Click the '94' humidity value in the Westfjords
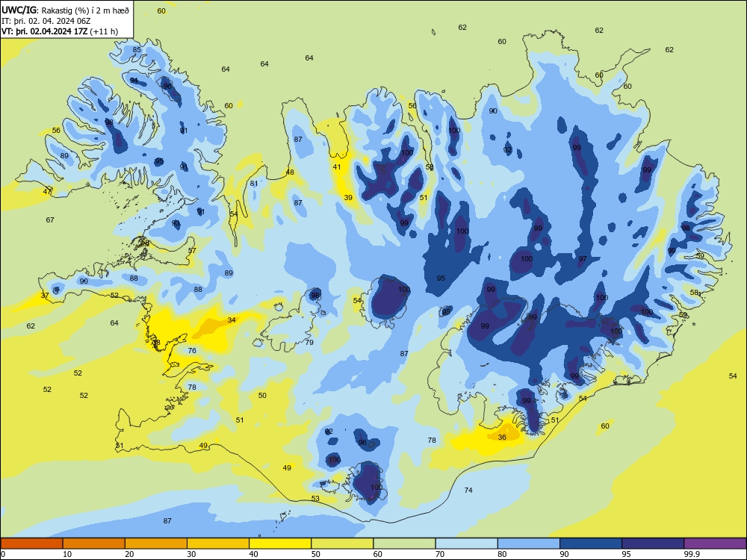The width and height of the screenshot is (747, 560). pyautogui.click(x=134, y=81)
